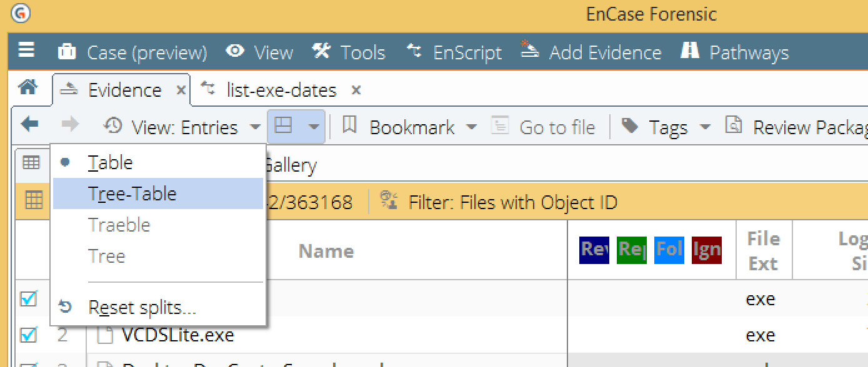868x367 pixels.
Task: Open the View: Entries dropdown
Action: tap(182, 127)
